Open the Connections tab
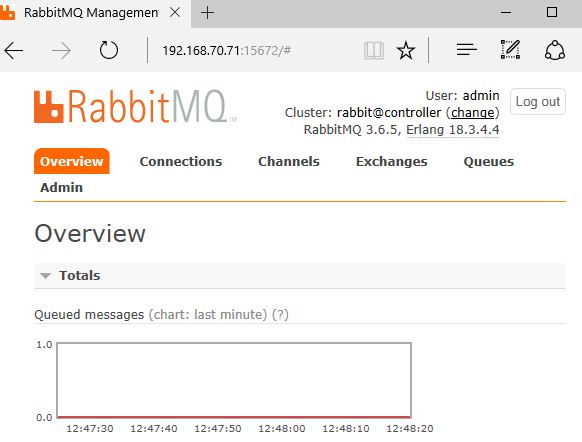The height and width of the screenshot is (442, 582). (x=181, y=161)
